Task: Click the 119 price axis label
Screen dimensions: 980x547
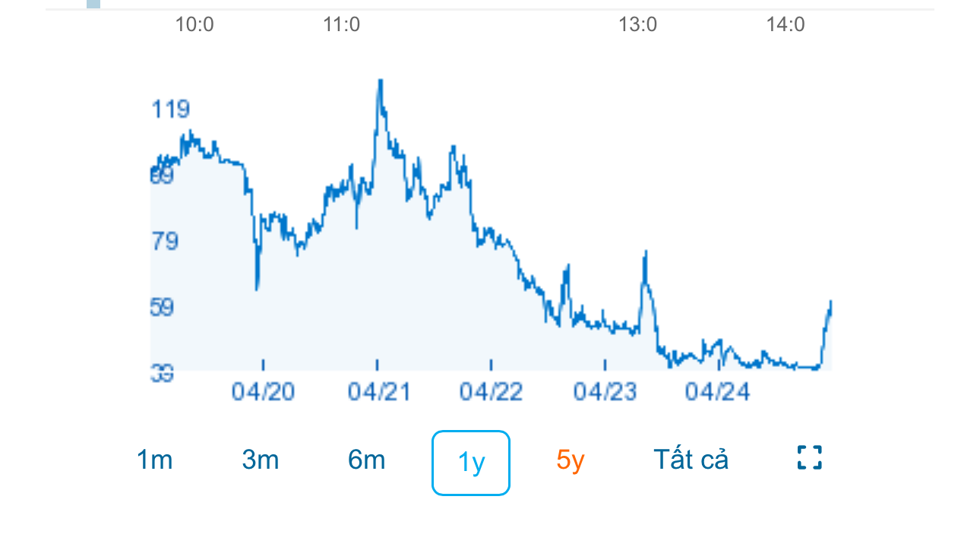Action: [170, 110]
